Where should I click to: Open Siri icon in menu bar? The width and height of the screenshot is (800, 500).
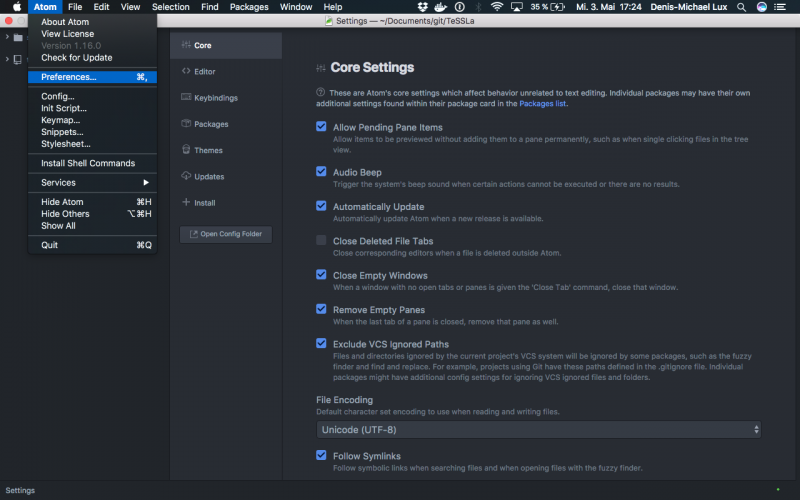(761, 7)
